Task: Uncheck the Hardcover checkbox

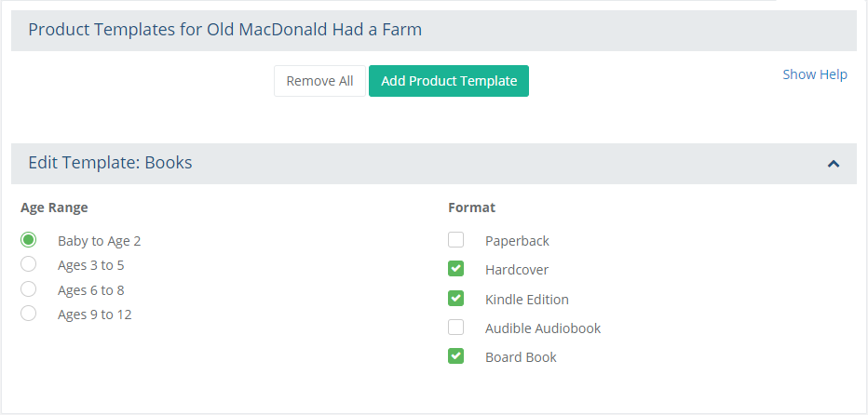Action: (x=455, y=269)
